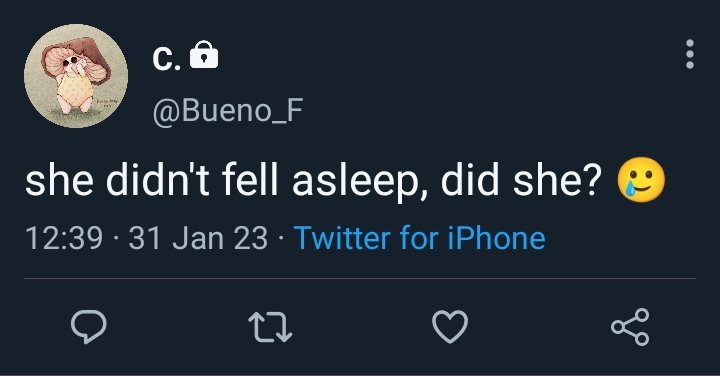Click the divider line below the timestamp

(x=360, y=278)
